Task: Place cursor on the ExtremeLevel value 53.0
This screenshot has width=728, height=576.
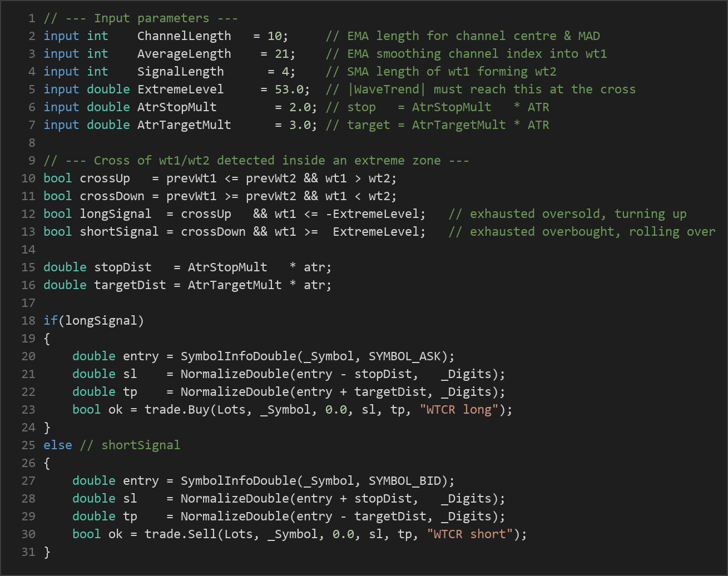Action: point(289,90)
